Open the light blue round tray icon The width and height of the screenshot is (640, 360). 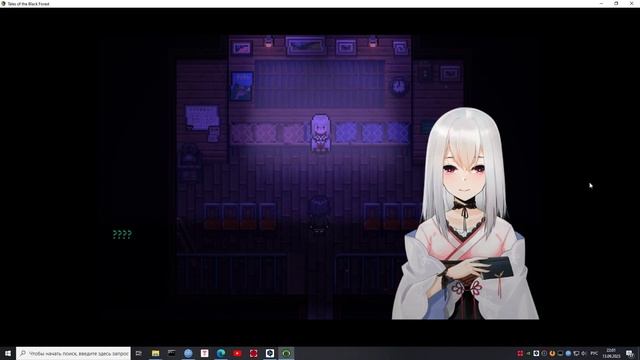tap(568, 353)
